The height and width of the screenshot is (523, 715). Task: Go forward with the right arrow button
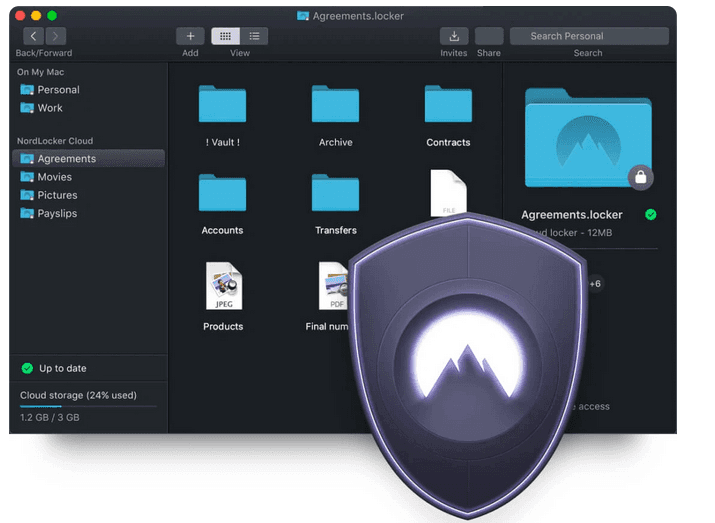tap(55, 36)
